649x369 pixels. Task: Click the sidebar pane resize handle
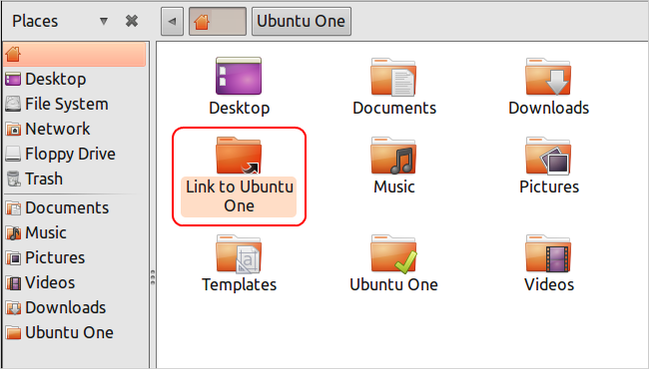[x=153, y=277]
